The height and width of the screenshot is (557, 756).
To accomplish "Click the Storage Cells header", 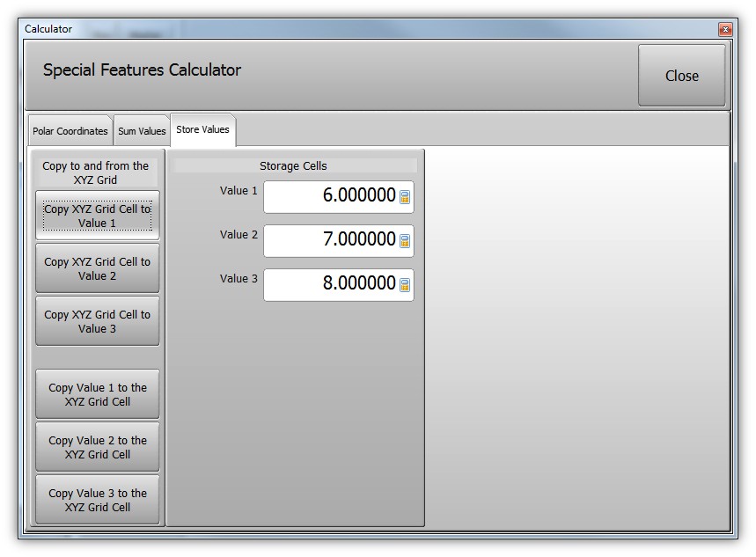I will coord(293,165).
